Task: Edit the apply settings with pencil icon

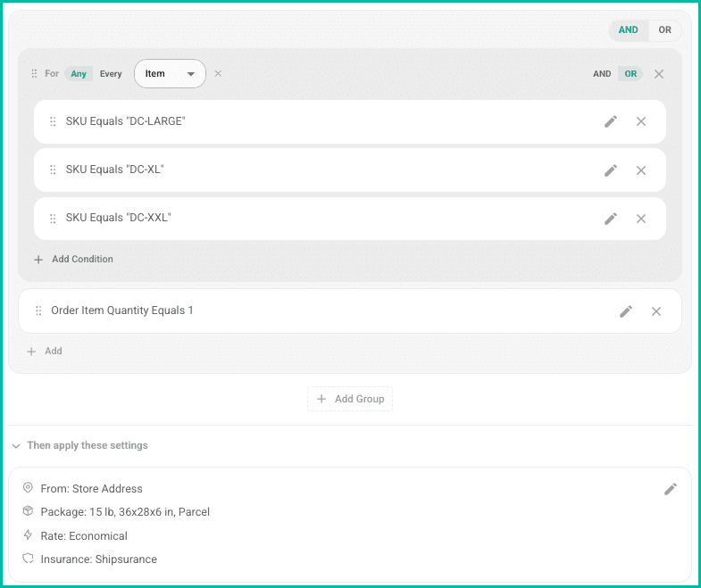Action: pos(671,489)
